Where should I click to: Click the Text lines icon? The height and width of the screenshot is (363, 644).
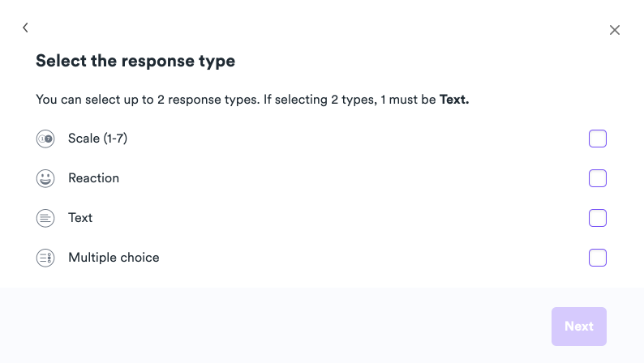45,218
